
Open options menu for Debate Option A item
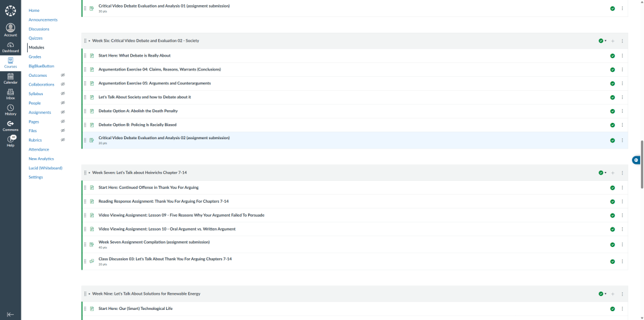pyautogui.click(x=622, y=111)
